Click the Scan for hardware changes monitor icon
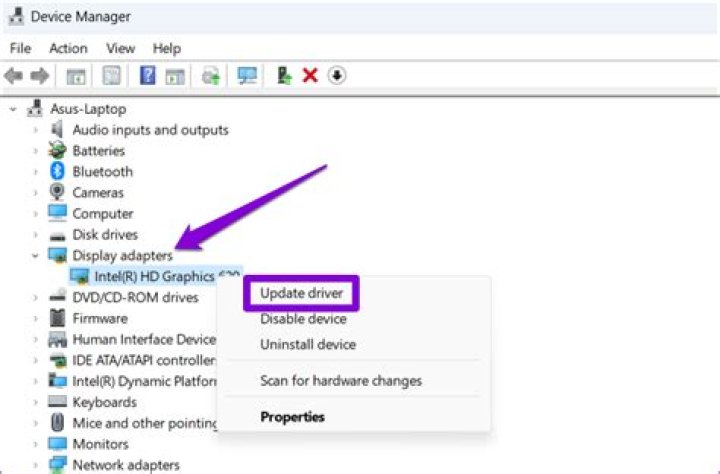This screenshot has width=720, height=474. (248, 76)
